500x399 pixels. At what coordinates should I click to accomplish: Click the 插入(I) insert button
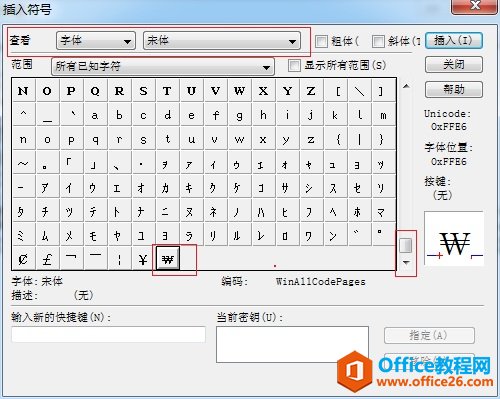click(454, 41)
